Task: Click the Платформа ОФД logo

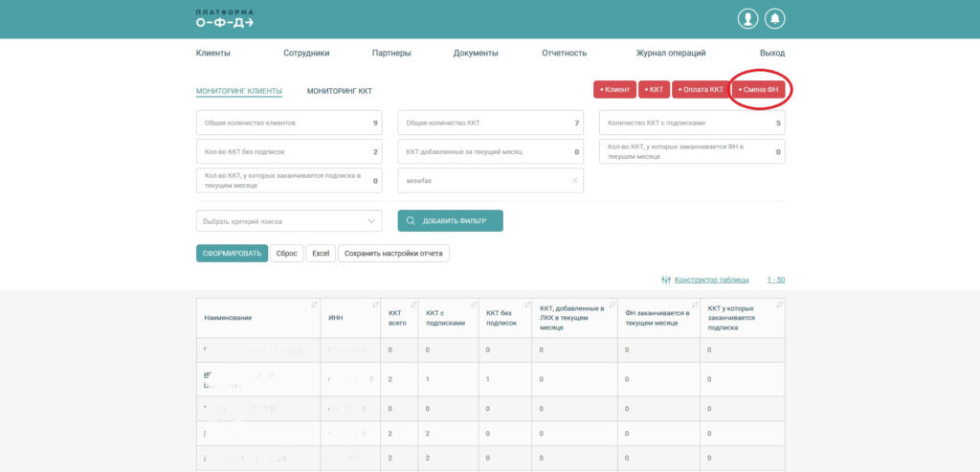Action: pyautogui.click(x=224, y=19)
